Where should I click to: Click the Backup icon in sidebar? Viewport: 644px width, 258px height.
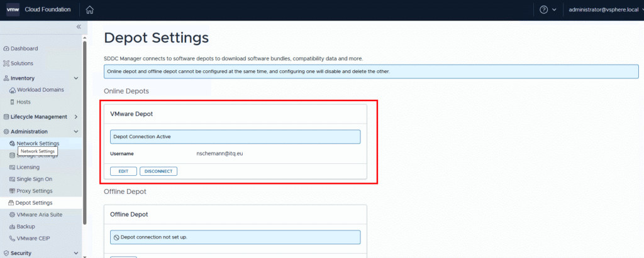(x=12, y=227)
